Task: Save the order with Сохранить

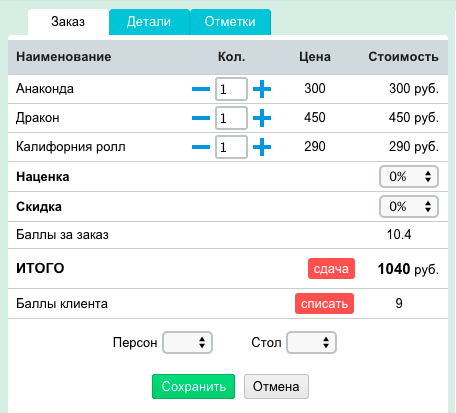Action: pyautogui.click(x=193, y=387)
